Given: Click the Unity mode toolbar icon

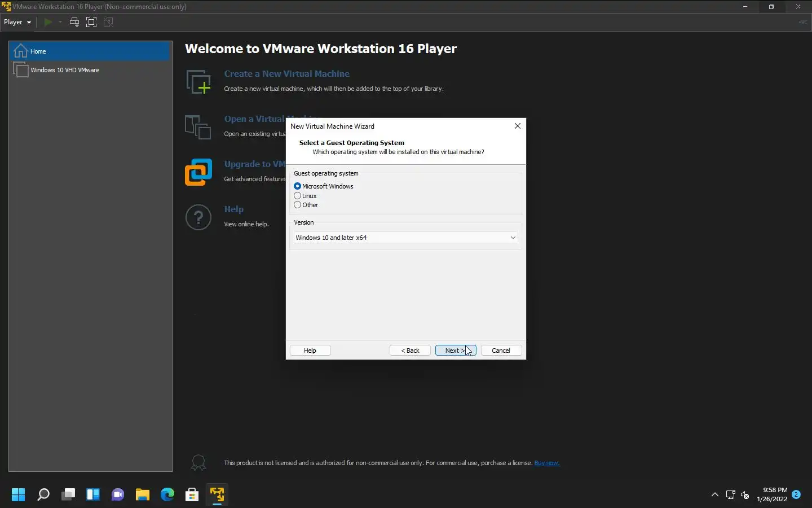Looking at the screenshot, I should coord(109,22).
